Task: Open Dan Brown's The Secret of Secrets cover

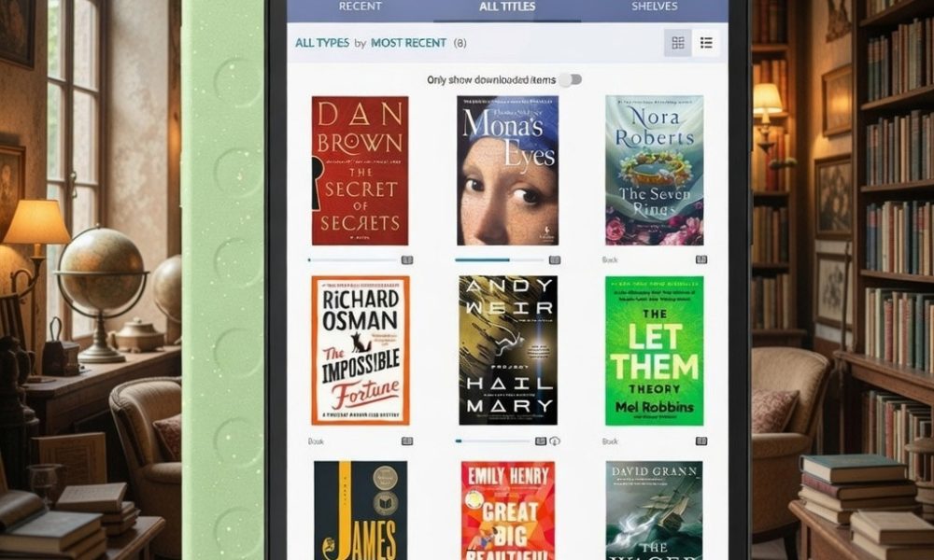Action: pyautogui.click(x=360, y=171)
